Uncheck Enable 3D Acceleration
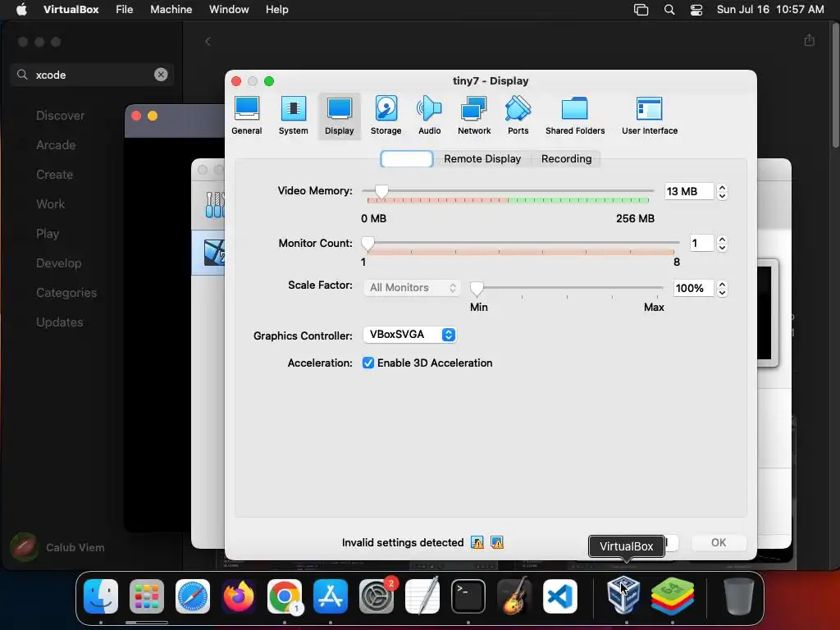 (368, 363)
